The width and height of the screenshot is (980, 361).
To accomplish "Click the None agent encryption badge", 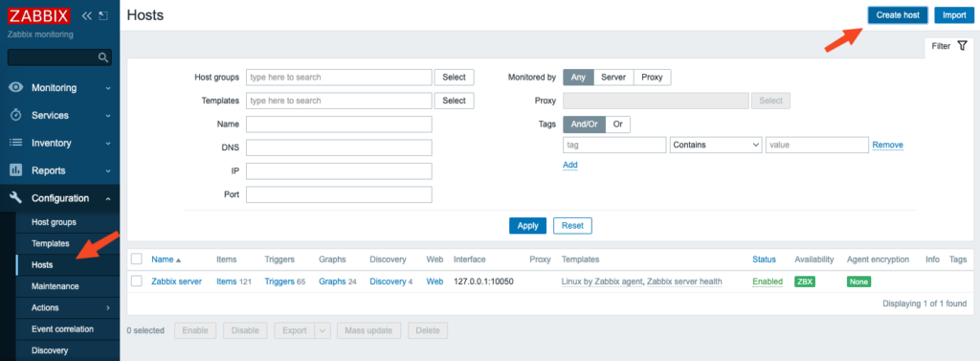I will (858, 282).
